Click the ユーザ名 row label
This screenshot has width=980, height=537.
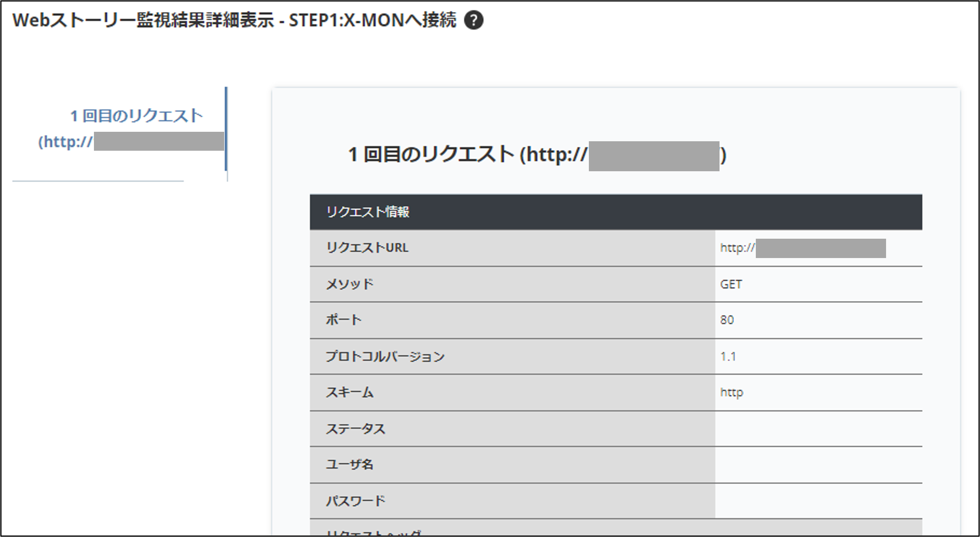point(350,465)
